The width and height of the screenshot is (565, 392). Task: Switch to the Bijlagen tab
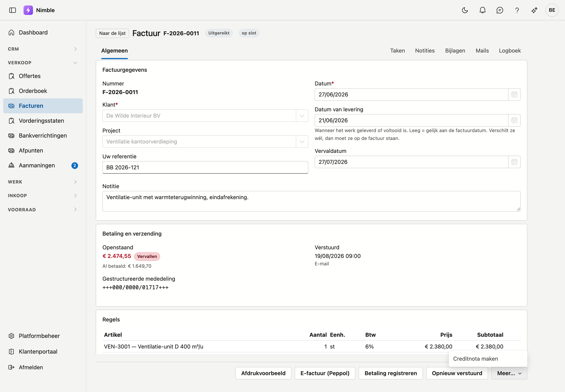(455, 51)
